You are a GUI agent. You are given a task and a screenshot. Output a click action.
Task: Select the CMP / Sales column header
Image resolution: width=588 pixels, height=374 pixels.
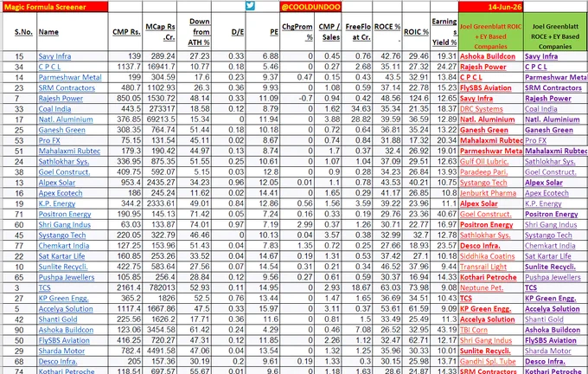point(328,32)
